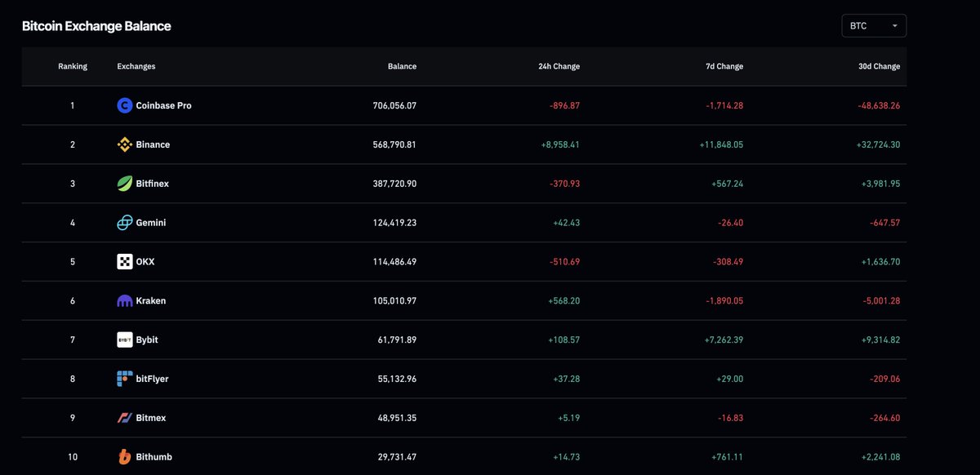The height and width of the screenshot is (475, 980).
Task: Click the 30d change value +2,241.08
Action: click(x=880, y=457)
